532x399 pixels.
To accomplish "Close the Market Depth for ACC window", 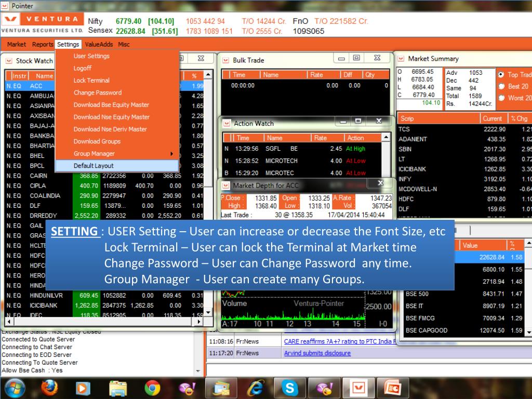I will [x=380, y=183].
